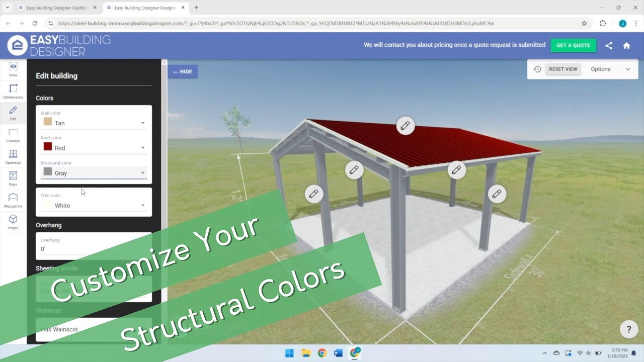
Task: Open the View tool in sidebar
Action: 13,69
